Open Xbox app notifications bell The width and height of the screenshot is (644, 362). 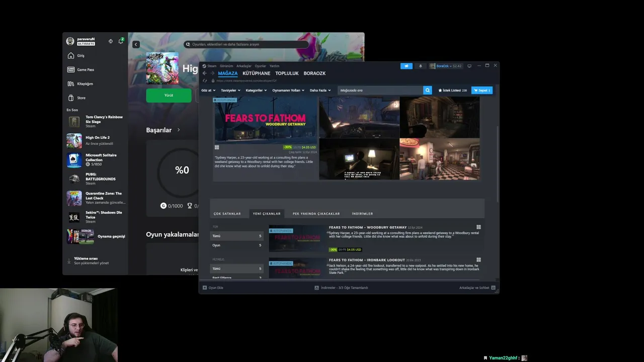point(121,41)
